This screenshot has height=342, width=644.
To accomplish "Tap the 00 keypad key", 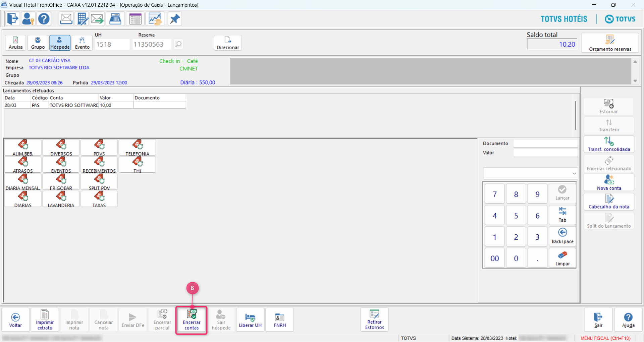I will (x=494, y=258).
